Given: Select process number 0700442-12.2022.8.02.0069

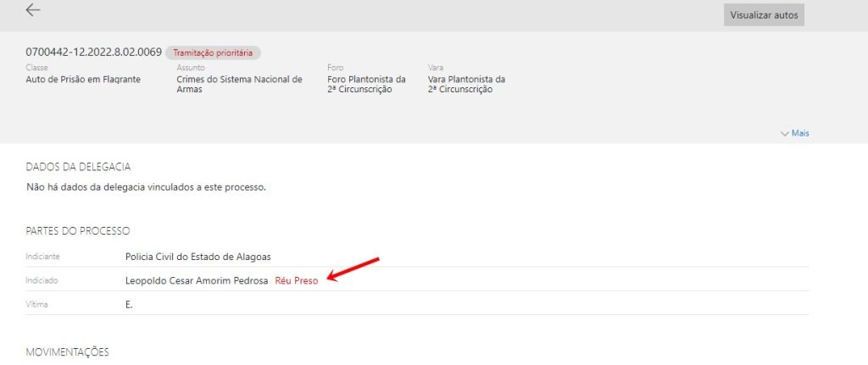Looking at the screenshot, I should coord(93,53).
